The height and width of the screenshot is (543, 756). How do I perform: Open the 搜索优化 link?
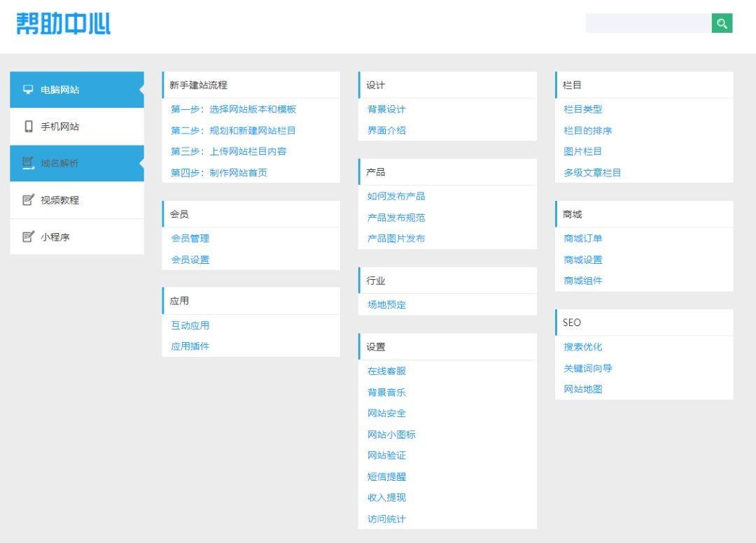click(583, 347)
